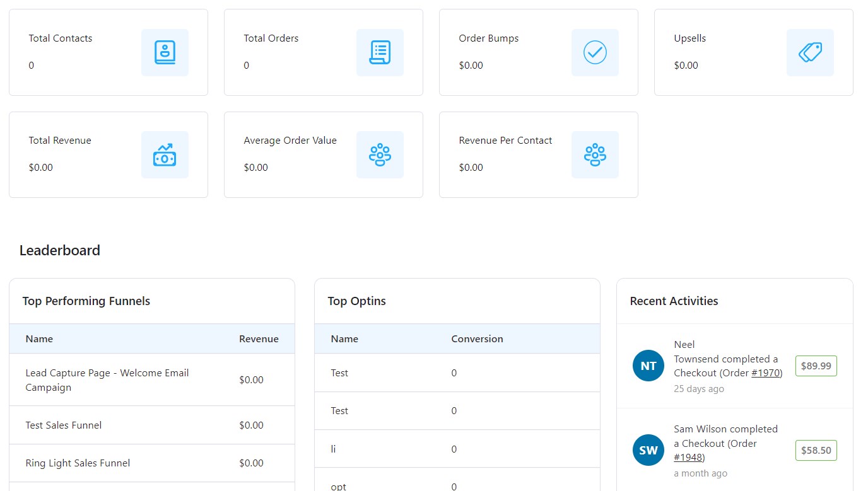This screenshot has width=868, height=491.
Task: Select the Average Order Value people icon
Action: 380,154
